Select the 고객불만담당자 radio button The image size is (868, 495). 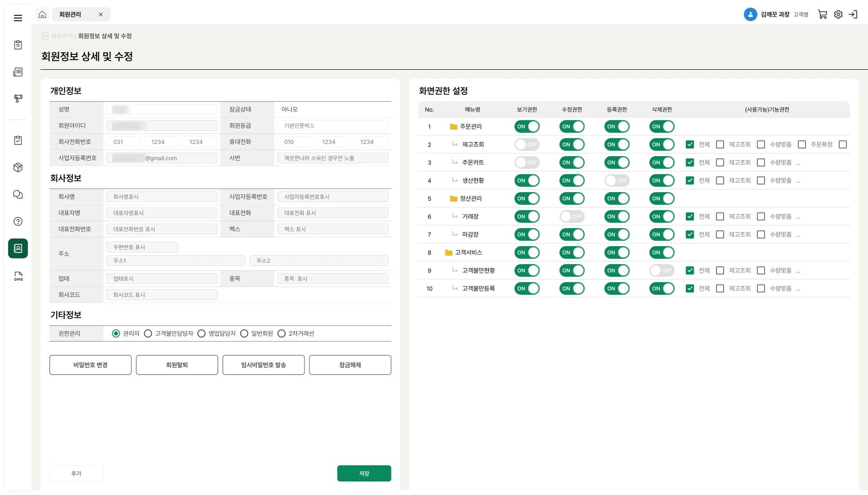click(x=148, y=333)
